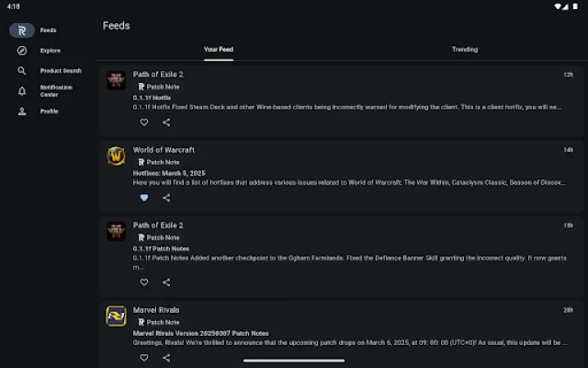Share the 0.1.1f Patch Notes post

(x=166, y=282)
